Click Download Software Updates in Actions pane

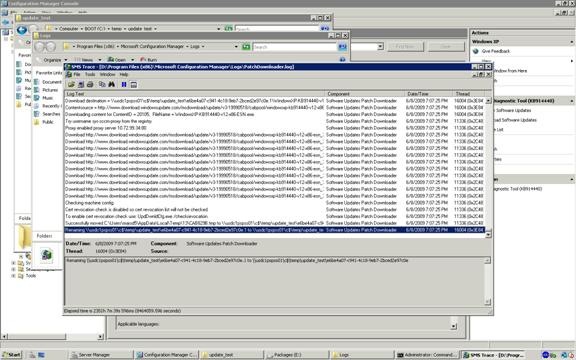[x=516, y=120]
